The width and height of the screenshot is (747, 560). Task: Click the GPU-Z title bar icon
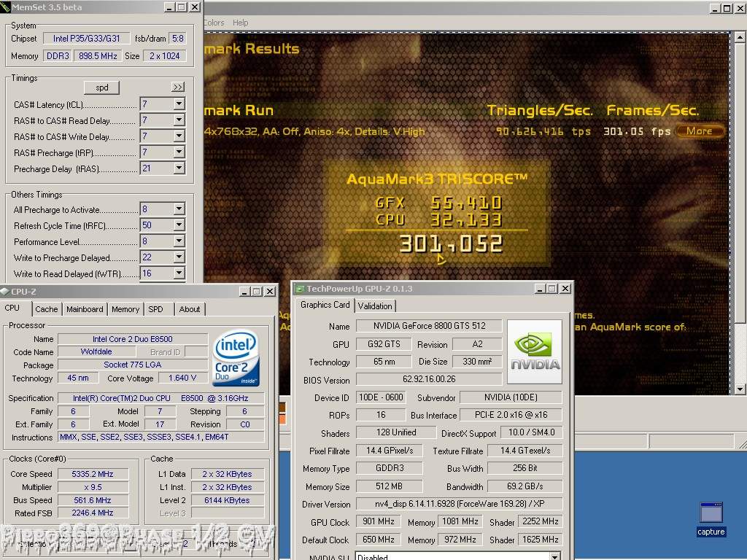(300, 289)
